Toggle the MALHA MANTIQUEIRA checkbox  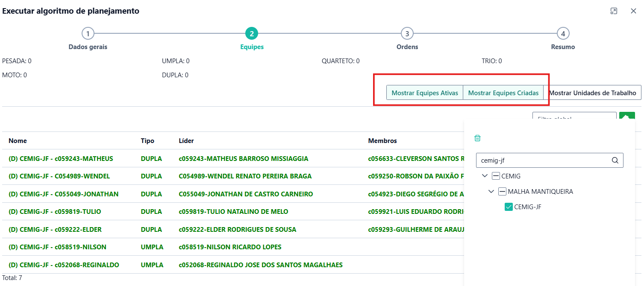click(x=502, y=192)
